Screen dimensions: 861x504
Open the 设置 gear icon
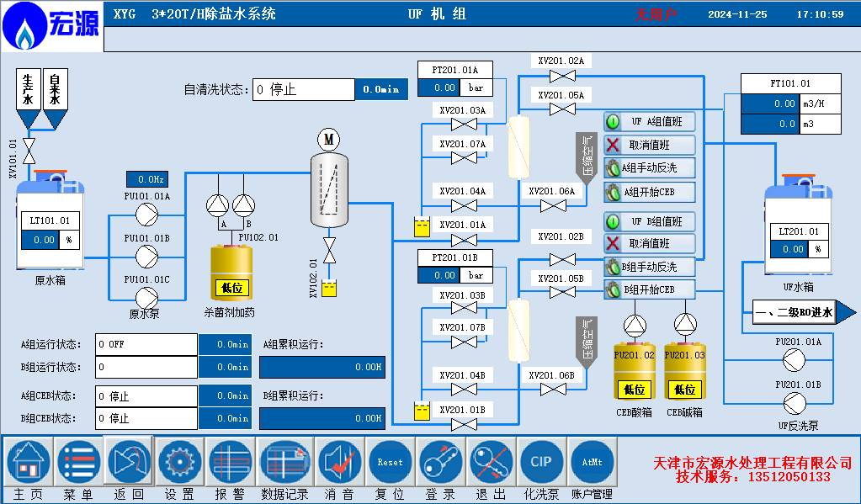coord(179,462)
